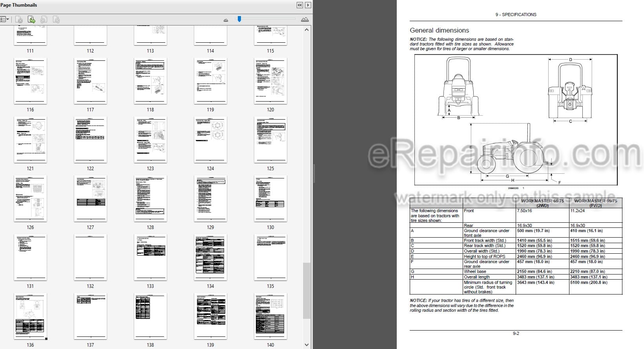The width and height of the screenshot is (644, 349).
Task: Go to page 128 thumbnail
Action: [x=150, y=198]
